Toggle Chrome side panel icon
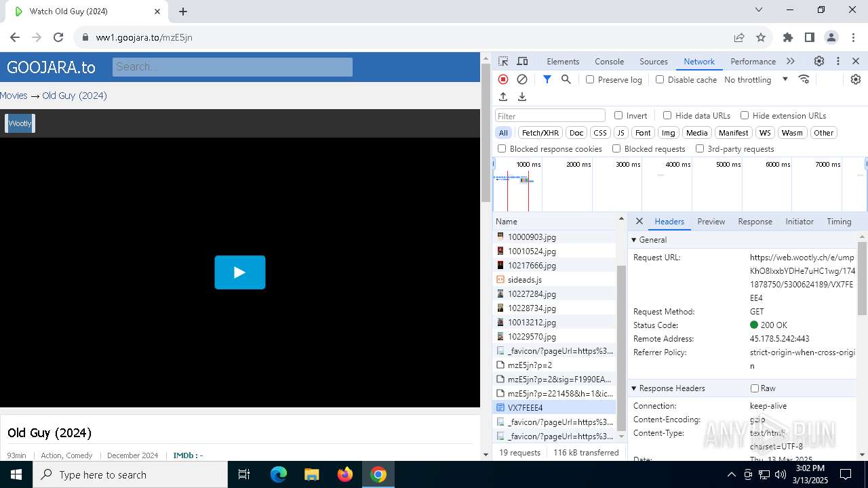The image size is (868, 488). [810, 37]
